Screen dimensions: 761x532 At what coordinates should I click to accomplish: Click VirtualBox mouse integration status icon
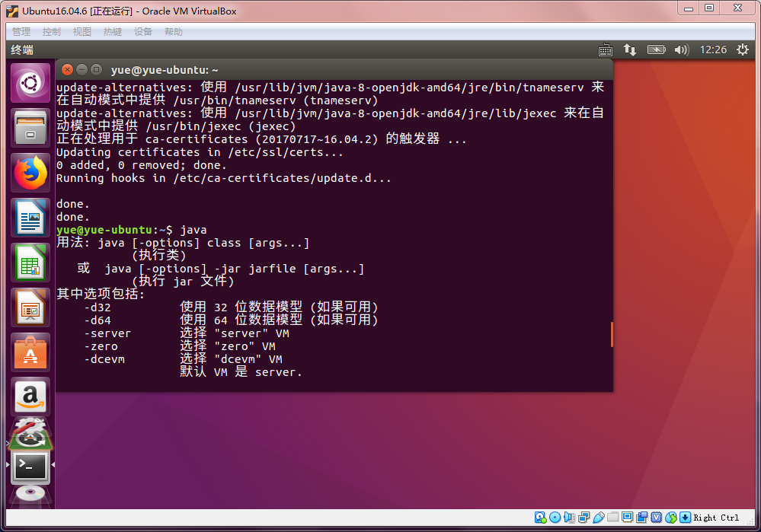670,518
